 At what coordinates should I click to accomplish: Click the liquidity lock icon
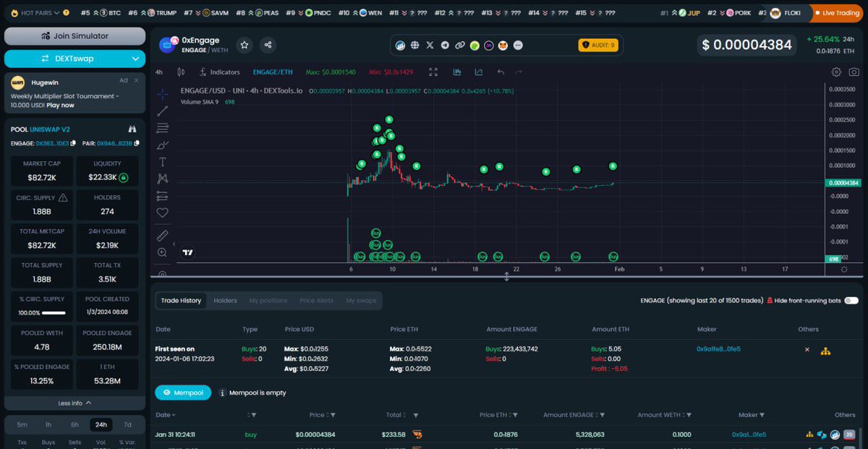pos(124,177)
